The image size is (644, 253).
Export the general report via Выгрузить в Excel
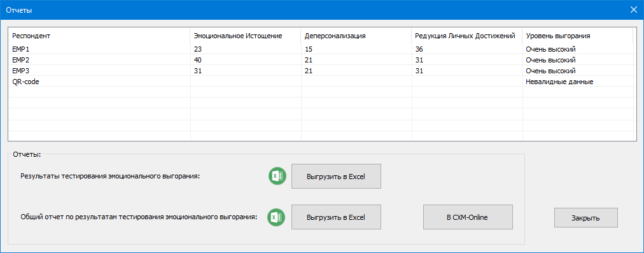tap(337, 217)
